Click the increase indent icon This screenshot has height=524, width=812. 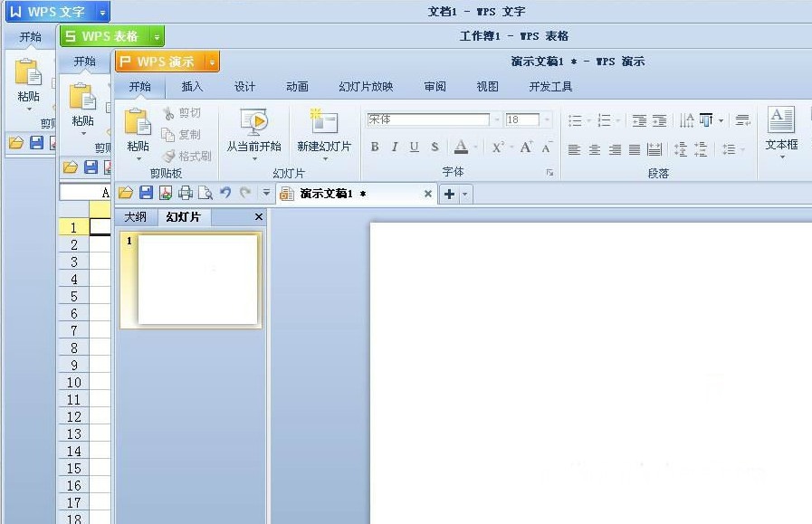[659, 120]
